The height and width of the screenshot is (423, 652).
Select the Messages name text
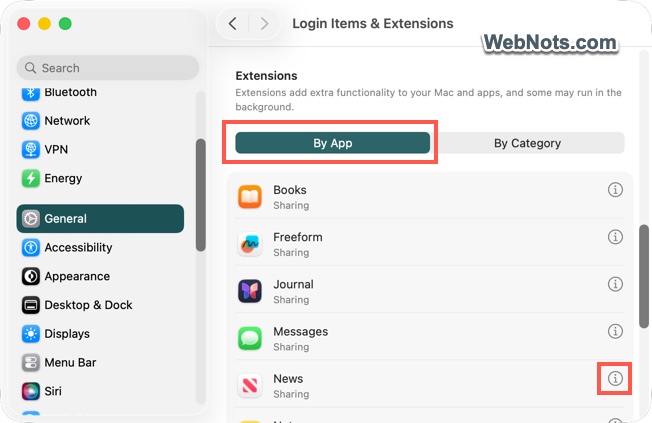pyautogui.click(x=301, y=331)
